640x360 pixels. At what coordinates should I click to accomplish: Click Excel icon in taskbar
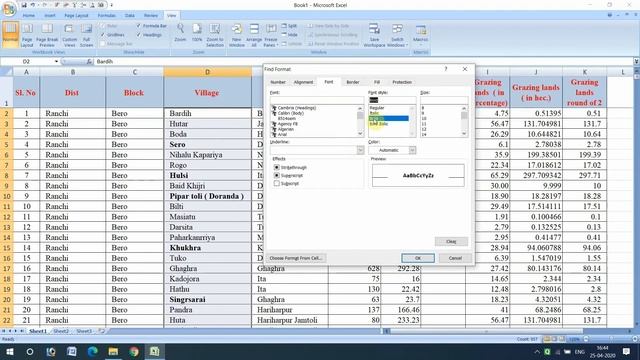(x=154, y=351)
